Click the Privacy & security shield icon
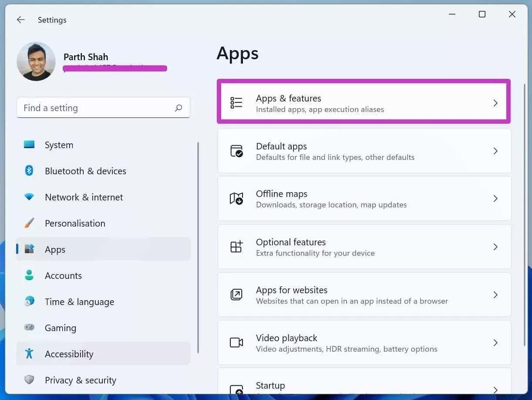This screenshot has width=532, height=400. point(29,380)
